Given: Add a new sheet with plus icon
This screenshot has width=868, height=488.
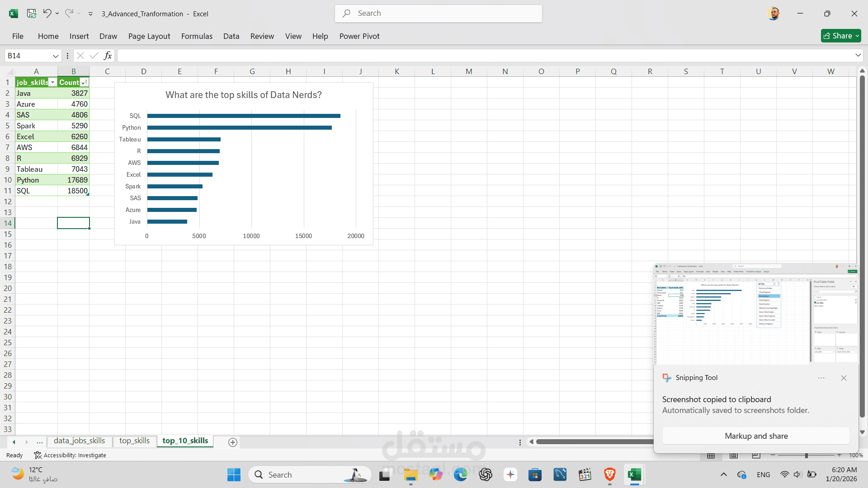Looking at the screenshot, I should click(233, 442).
